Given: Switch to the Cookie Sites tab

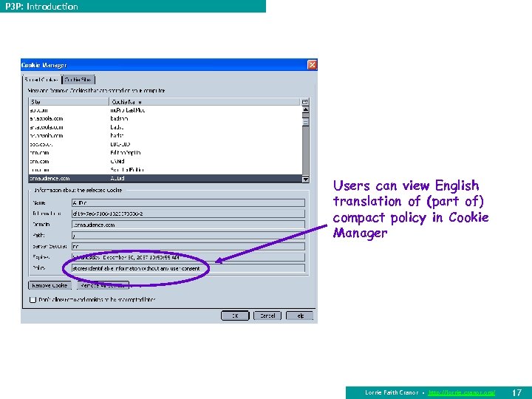Looking at the screenshot, I should pos(78,80).
